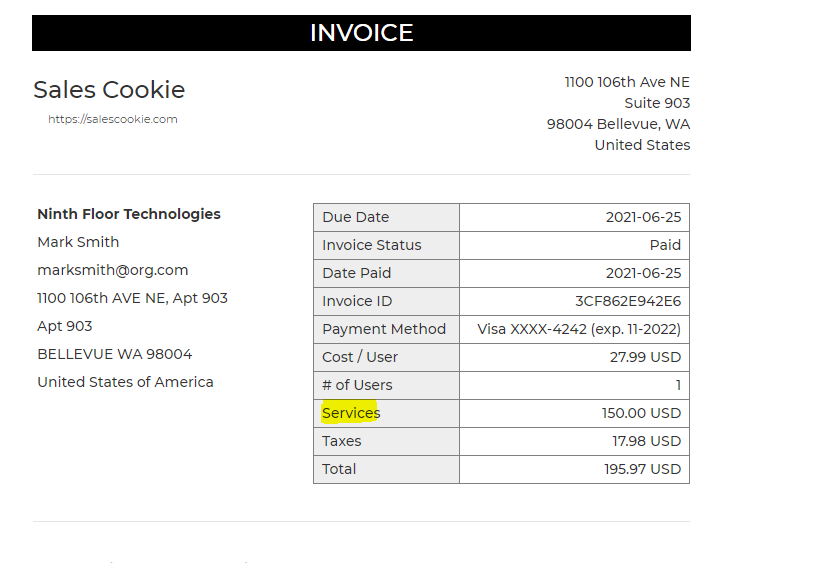Click the '# of Users' label

click(x=357, y=385)
